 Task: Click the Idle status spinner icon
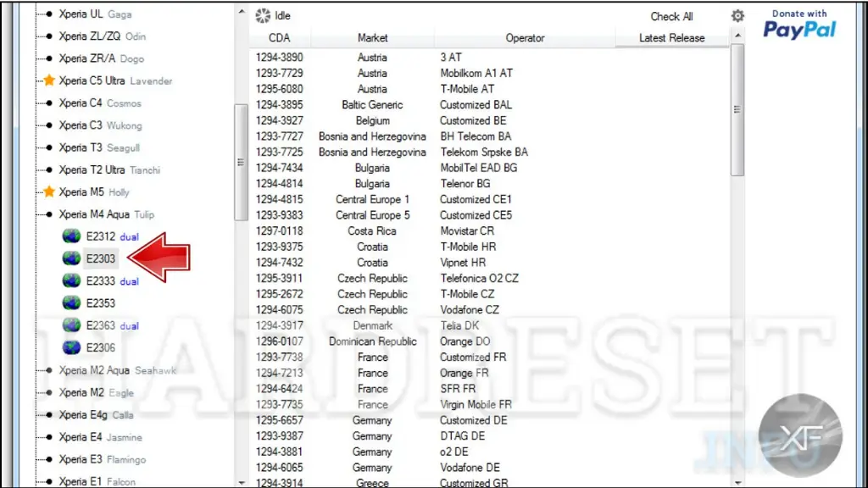coord(263,16)
